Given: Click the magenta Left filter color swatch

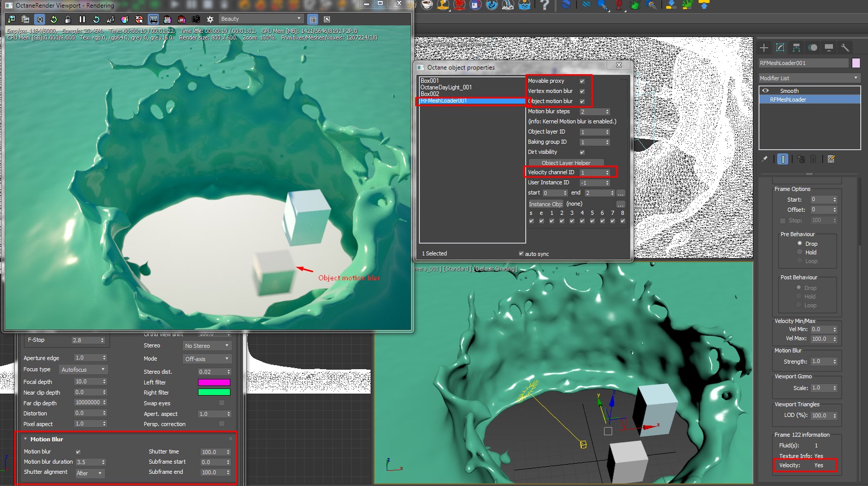Looking at the screenshot, I should (x=214, y=382).
